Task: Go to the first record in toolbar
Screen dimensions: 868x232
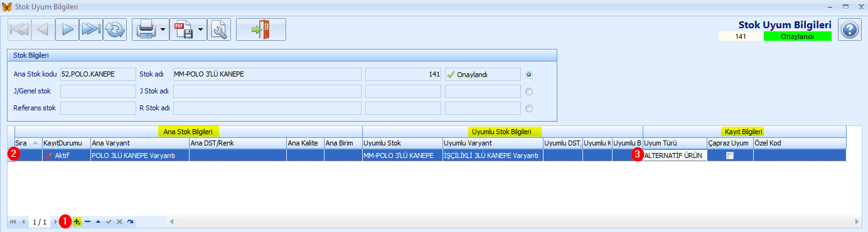Action: pos(19,29)
